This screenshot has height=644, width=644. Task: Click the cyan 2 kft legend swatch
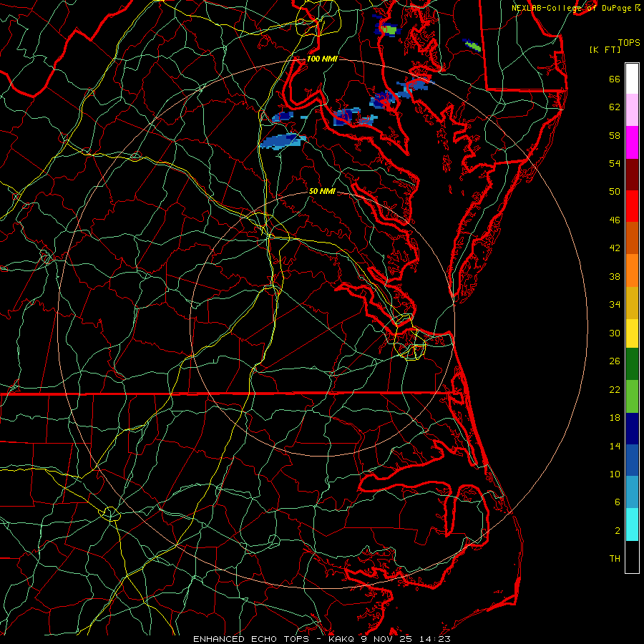tap(632, 525)
